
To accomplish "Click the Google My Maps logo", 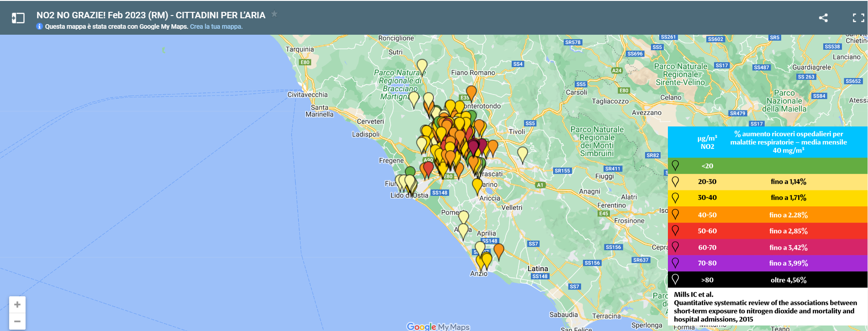I will point(438,326).
